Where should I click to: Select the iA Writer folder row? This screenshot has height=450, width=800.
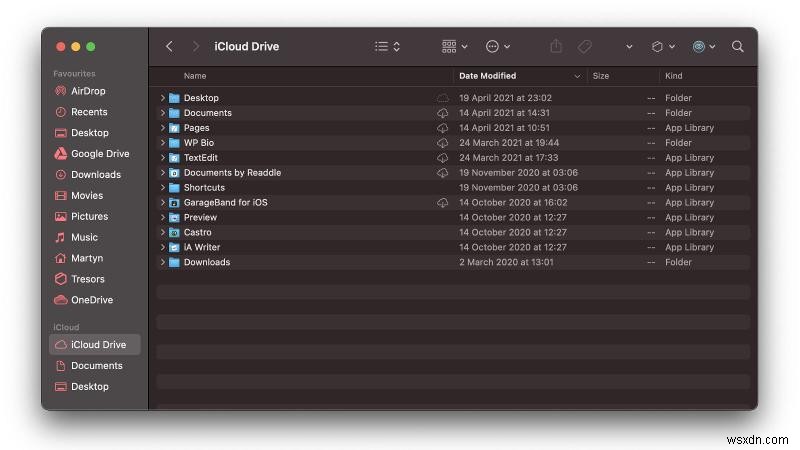(x=453, y=247)
